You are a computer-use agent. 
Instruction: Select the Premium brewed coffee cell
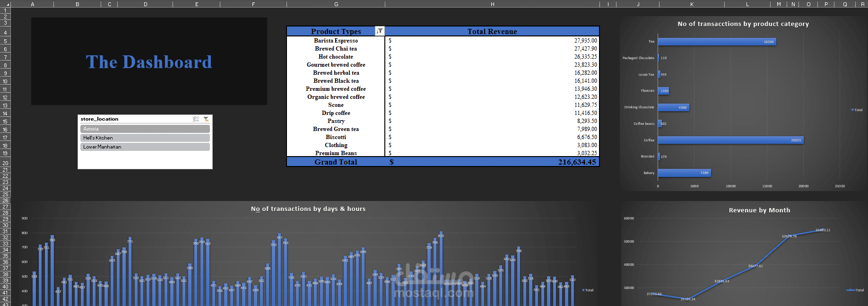coord(336,89)
